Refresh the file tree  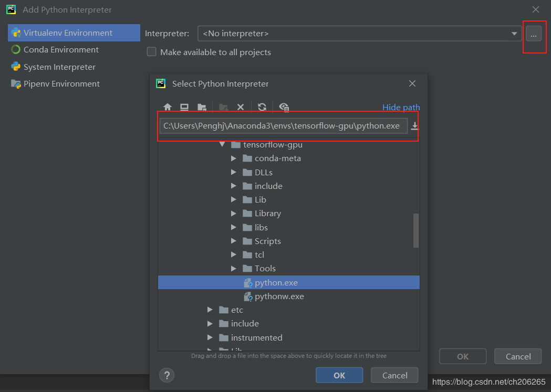point(262,107)
